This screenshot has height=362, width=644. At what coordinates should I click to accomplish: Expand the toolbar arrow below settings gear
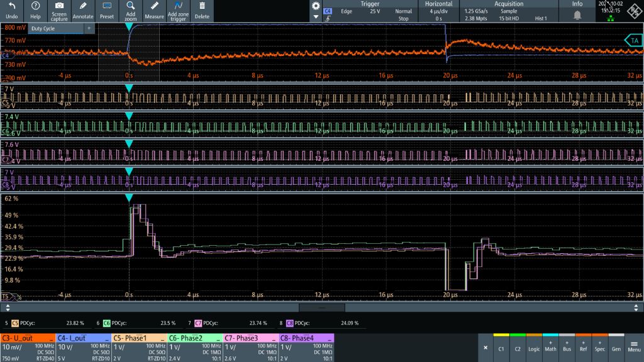click(316, 19)
